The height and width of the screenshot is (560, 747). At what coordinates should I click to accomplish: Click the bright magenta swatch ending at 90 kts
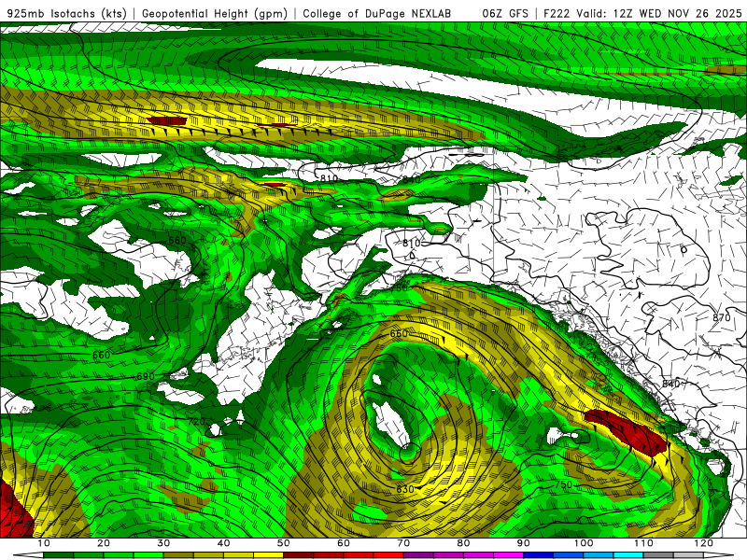508,555
